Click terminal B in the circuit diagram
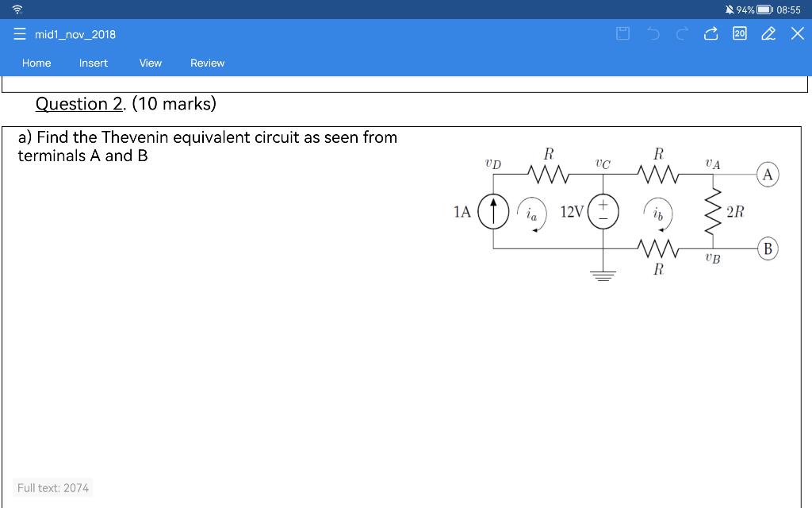Screen dimensions: 812x508 (768, 248)
